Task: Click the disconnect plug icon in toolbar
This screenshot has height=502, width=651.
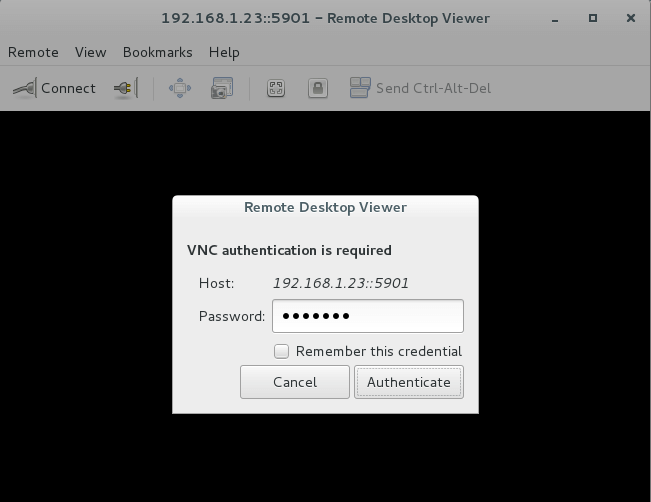Action: tap(126, 88)
